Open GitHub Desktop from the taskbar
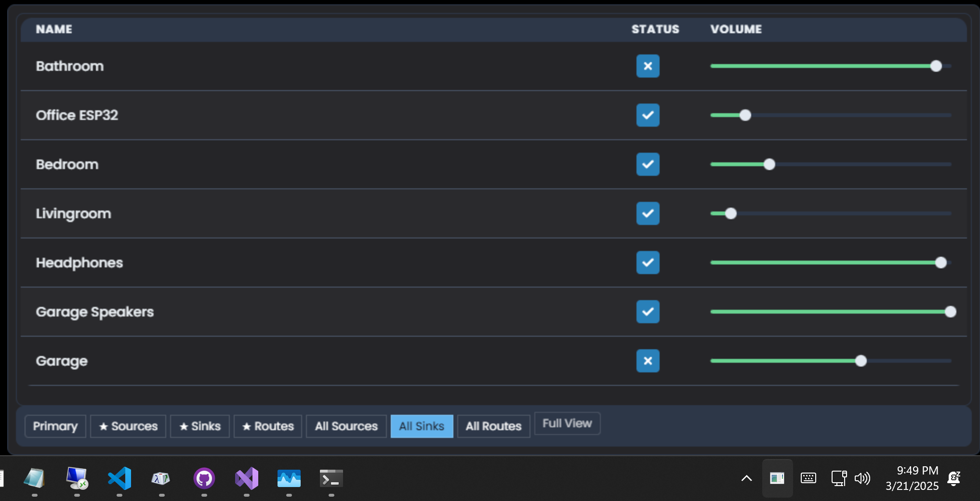980x501 pixels. click(204, 478)
